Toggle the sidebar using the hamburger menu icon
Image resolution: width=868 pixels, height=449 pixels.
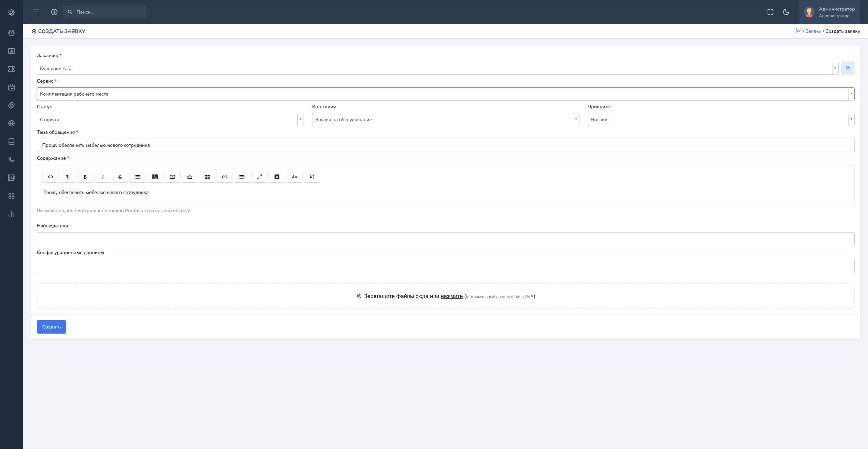point(36,12)
